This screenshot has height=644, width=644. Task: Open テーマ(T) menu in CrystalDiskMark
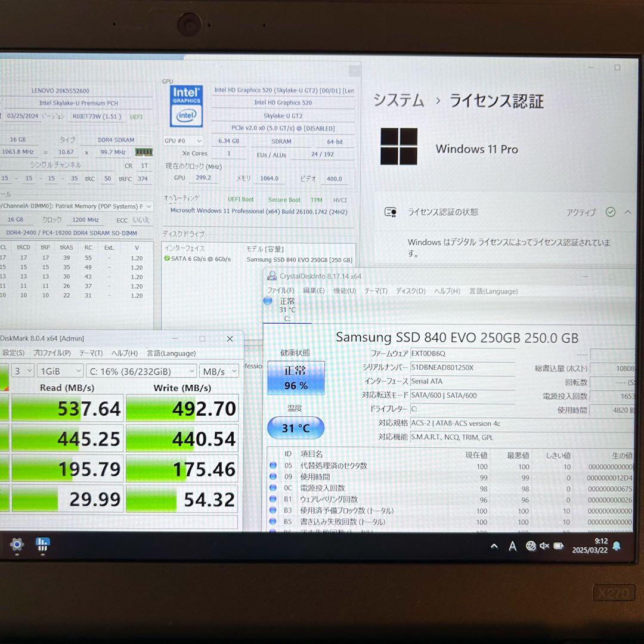pos(91,353)
